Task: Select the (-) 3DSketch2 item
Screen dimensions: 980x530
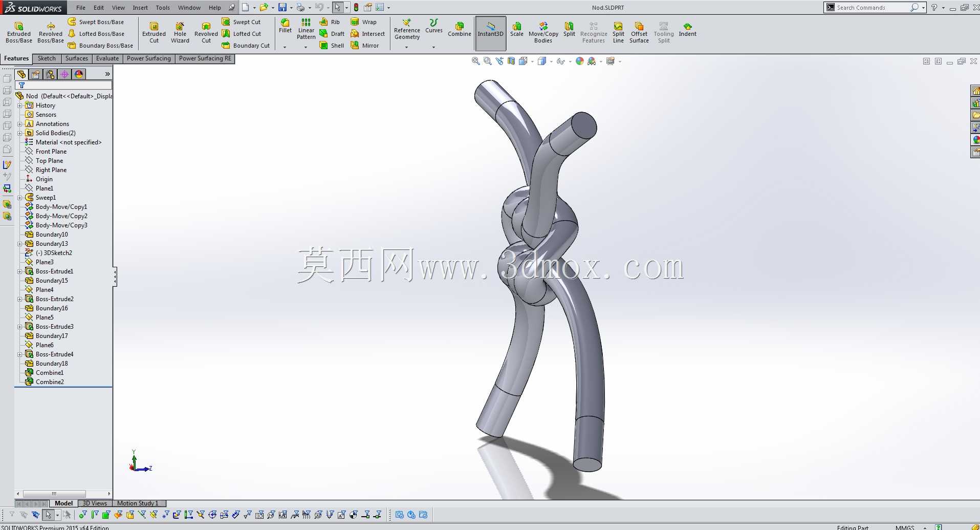Action: [x=49, y=253]
